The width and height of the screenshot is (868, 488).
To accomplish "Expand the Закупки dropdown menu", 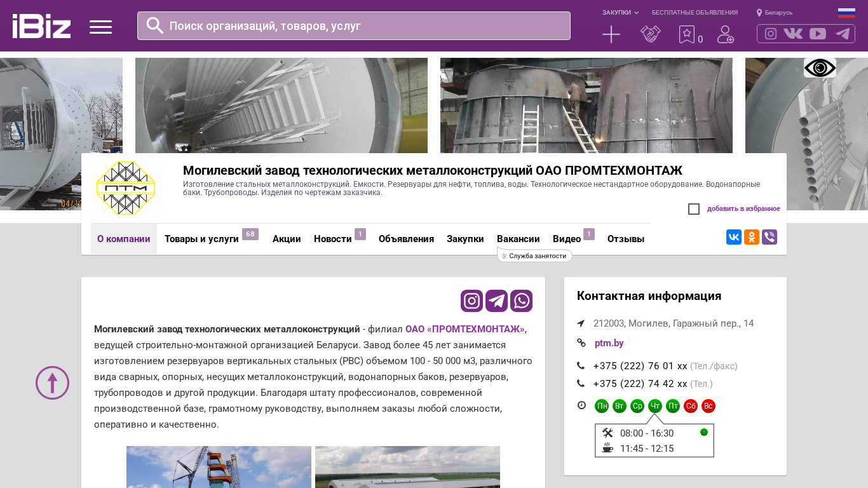I will [x=620, y=13].
